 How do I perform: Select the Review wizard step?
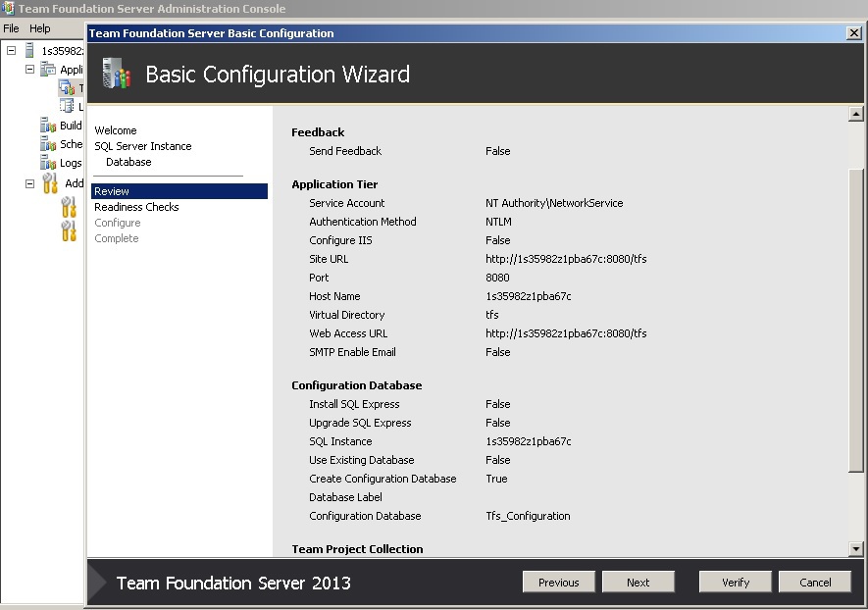179,191
